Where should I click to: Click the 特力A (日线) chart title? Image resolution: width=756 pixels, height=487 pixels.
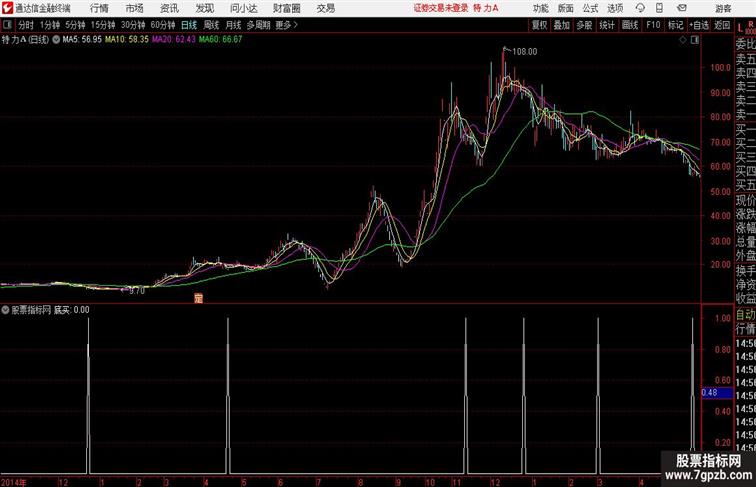(25, 40)
